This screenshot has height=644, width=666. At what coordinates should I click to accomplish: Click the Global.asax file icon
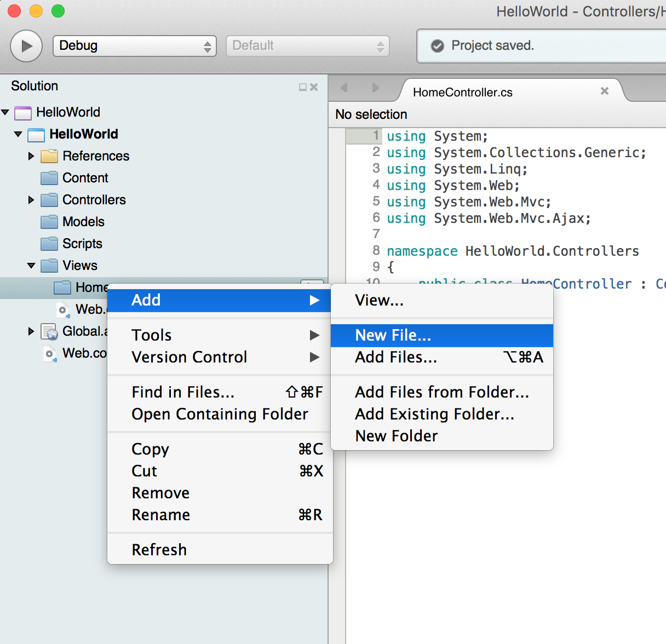pos(49,332)
